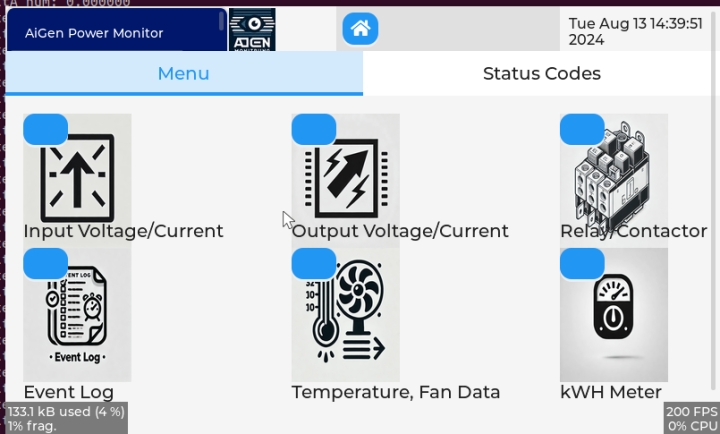This screenshot has width=720, height=434.
Task: Click blue badge on Output Voltage/Current tile
Action: [314, 129]
